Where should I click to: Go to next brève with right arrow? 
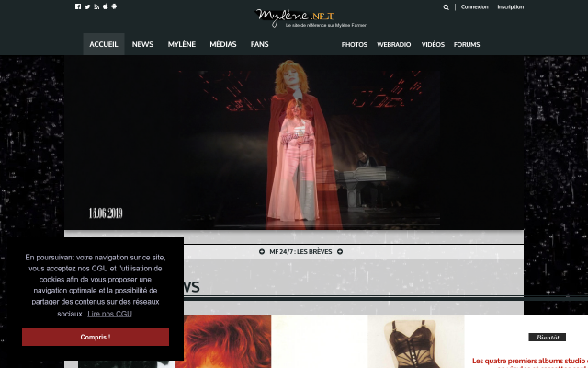[340, 251]
